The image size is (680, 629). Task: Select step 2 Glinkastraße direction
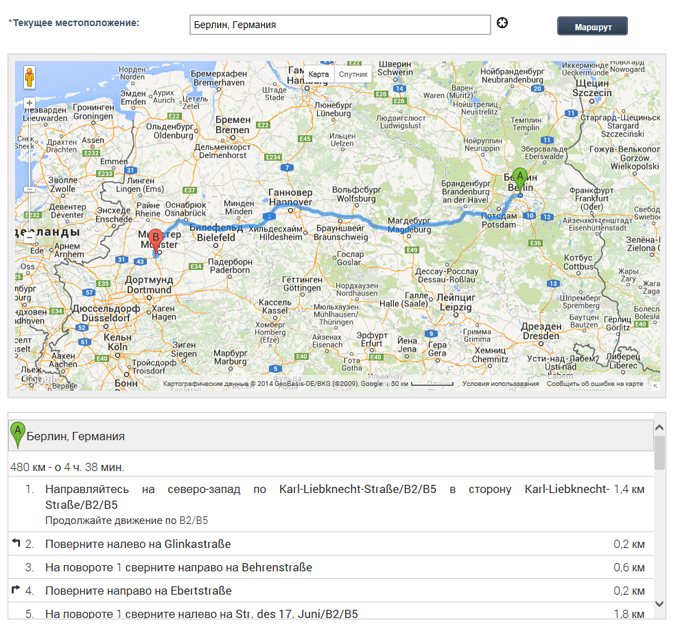click(x=331, y=544)
